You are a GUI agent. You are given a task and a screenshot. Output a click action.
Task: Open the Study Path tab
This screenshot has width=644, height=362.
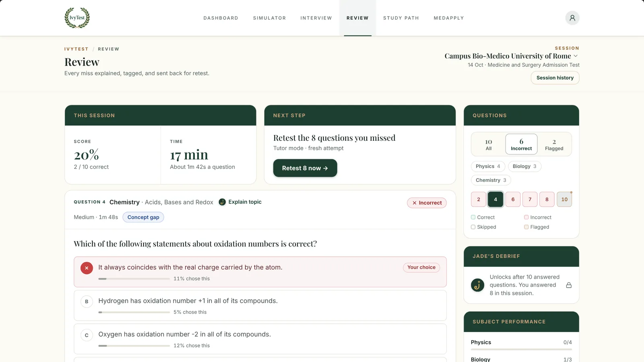(401, 18)
